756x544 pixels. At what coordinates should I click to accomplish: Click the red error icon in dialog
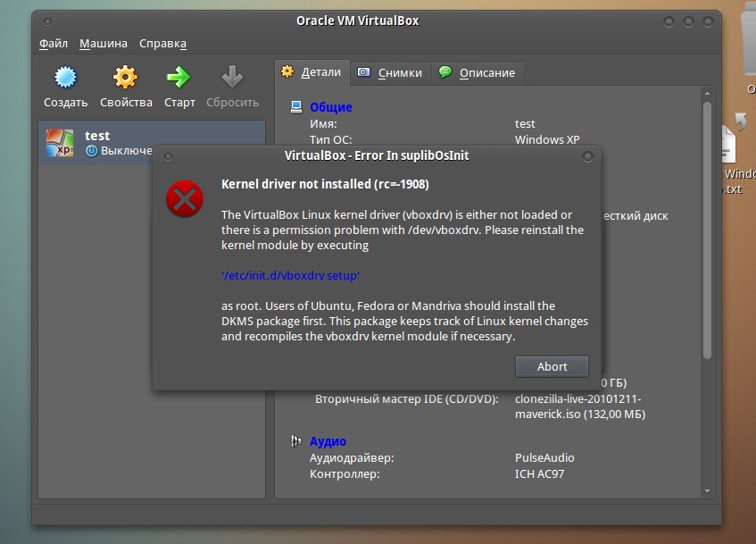(185, 198)
